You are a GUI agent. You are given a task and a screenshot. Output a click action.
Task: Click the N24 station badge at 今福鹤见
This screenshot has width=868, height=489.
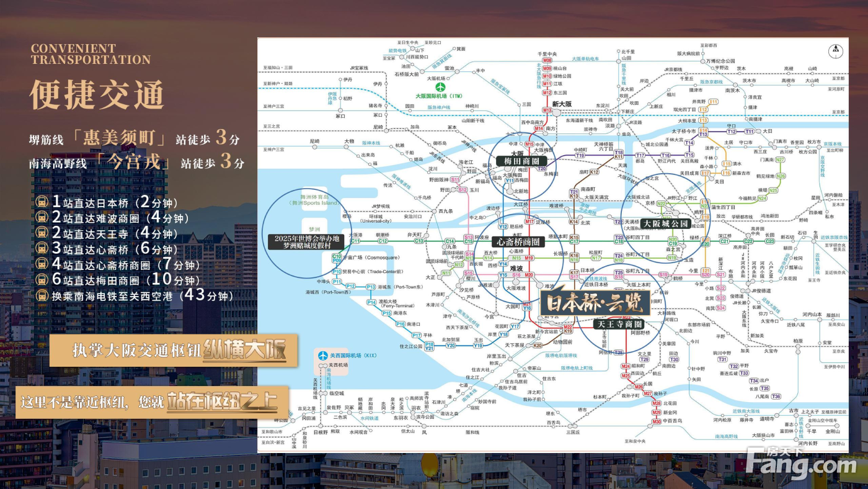tap(762, 198)
